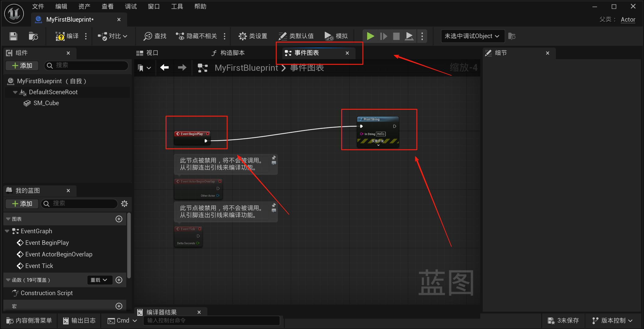Expand Print String advanced pins chevron
This screenshot has width=644, height=329.
click(x=378, y=145)
